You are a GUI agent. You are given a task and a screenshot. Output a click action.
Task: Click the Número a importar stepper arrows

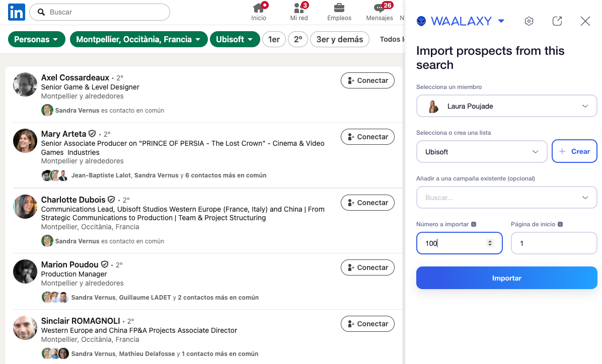pyautogui.click(x=490, y=243)
